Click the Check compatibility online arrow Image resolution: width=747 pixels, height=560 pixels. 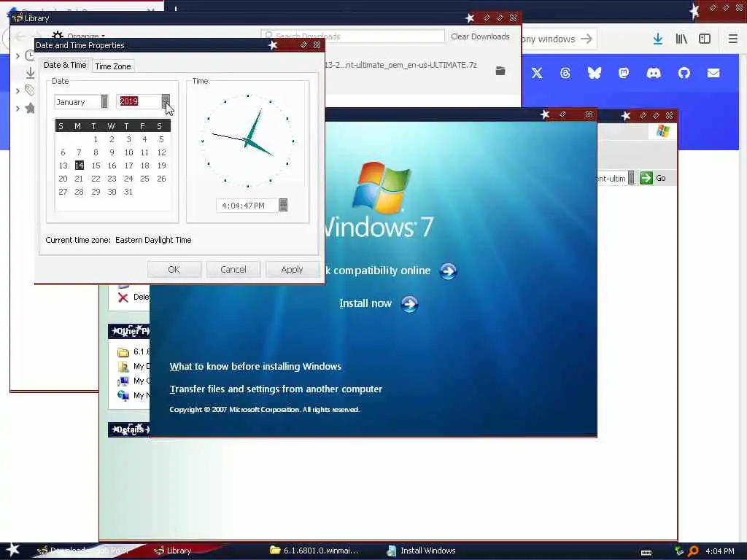pos(448,271)
